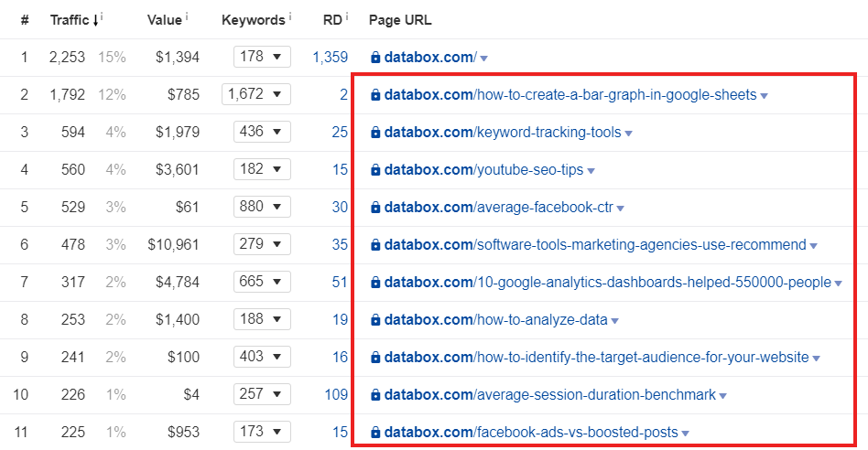Expand caret after facebook-ads-vs-boosted-posts URL
This screenshot has height=450, width=868.
pos(686,434)
